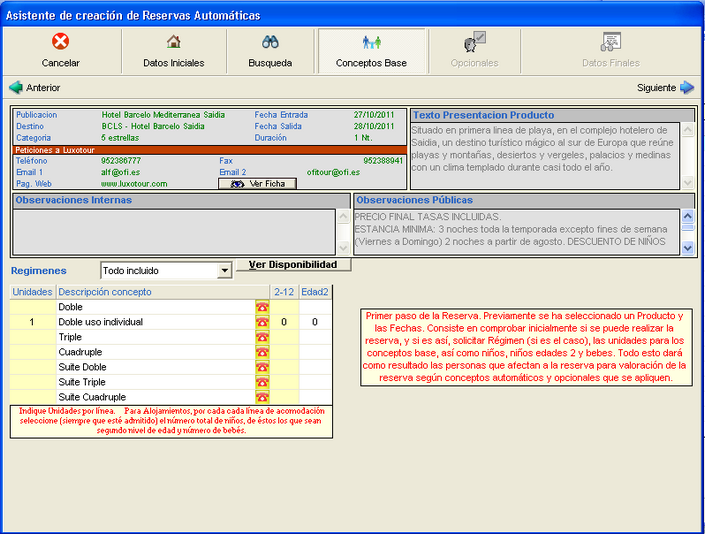The image size is (705, 534).
Task: Click the Fecha Entrada value 27/10/2011
Action: pyautogui.click(x=374, y=115)
